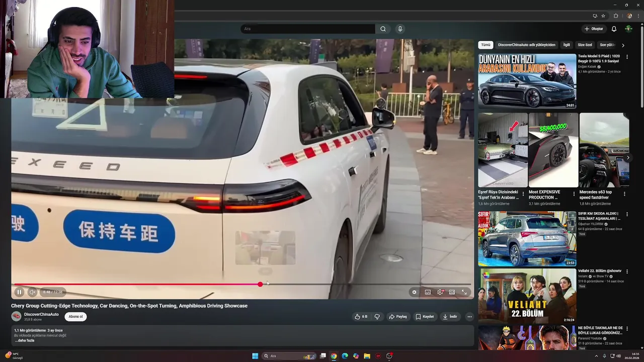Open options for Mercedes s63 short
Image resolution: width=644 pixels, height=362 pixels.
tap(625, 194)
